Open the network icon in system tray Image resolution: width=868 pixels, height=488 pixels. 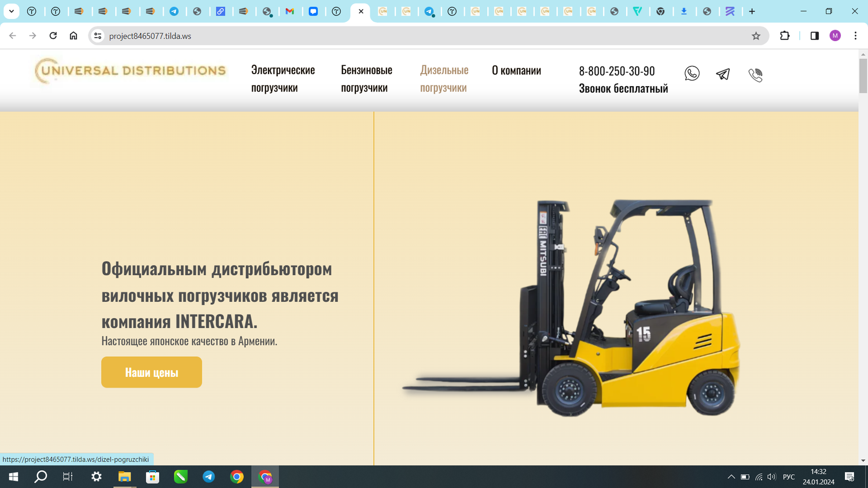[x=759, y=477]
